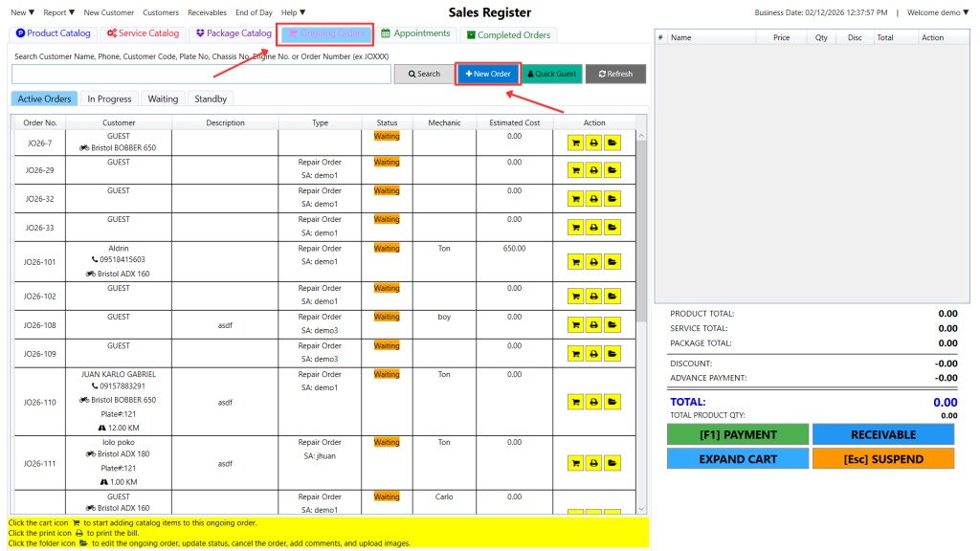The width and height of the screenshot is (980, 551).
Task: Click the print icon for order JO26-29
Action: (x=594, y=170)
